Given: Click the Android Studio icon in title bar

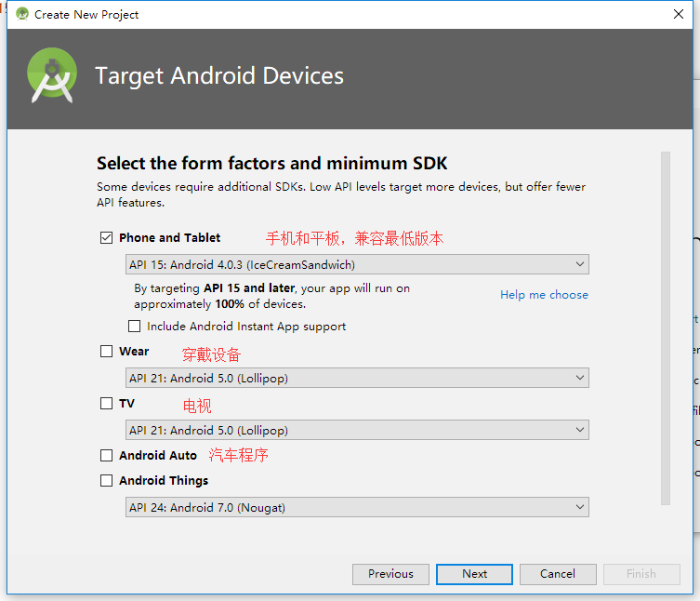Looking at the screenshot, I should pos(22,14).
